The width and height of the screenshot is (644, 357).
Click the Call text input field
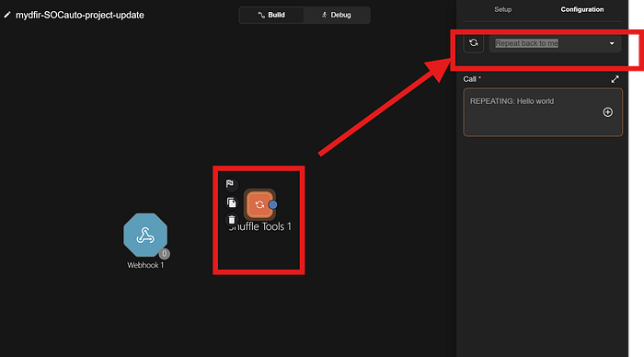point(543,112)
